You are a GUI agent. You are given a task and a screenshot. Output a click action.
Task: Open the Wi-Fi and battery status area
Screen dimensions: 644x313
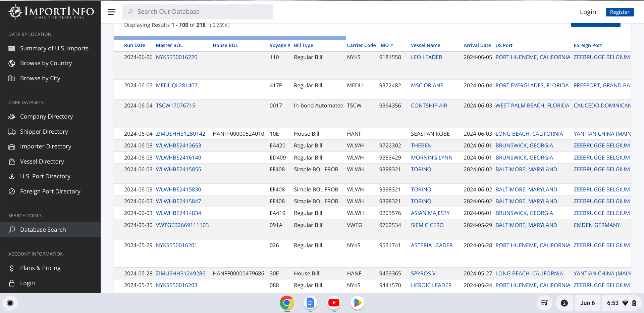coord(622,303)
